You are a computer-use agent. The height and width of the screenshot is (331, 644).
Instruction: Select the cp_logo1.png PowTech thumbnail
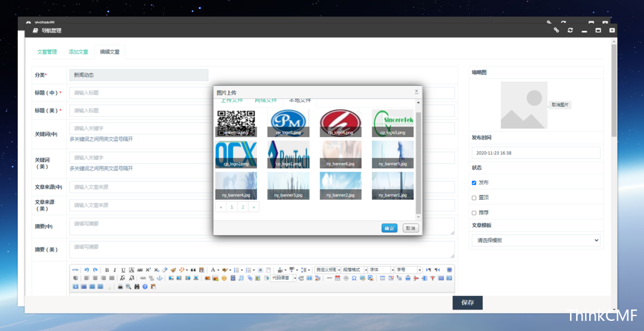point(289,154)
